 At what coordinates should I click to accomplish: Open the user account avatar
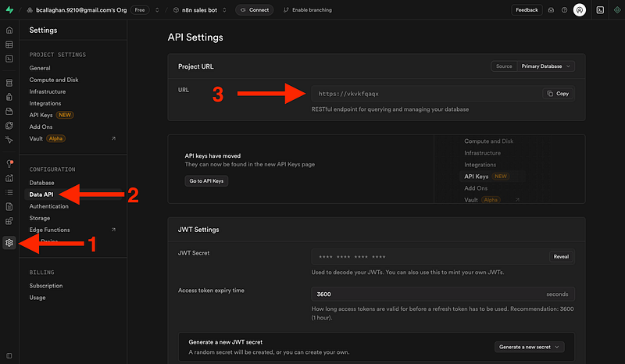pos(579,10)
